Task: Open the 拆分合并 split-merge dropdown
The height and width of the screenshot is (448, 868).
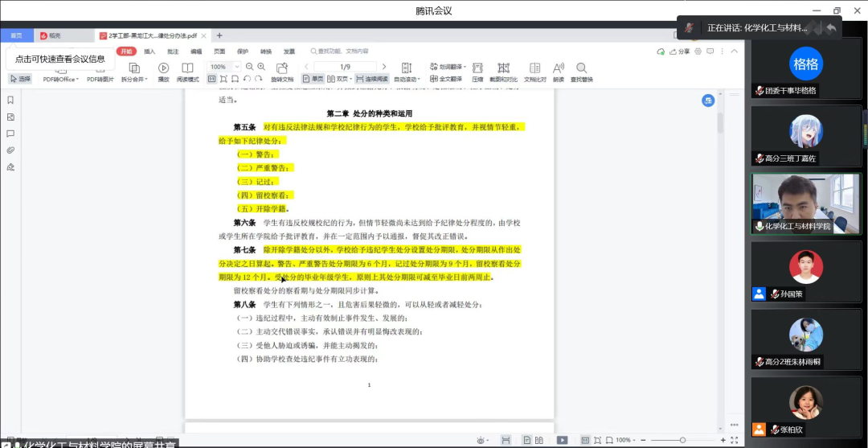Action: (133, 80)
